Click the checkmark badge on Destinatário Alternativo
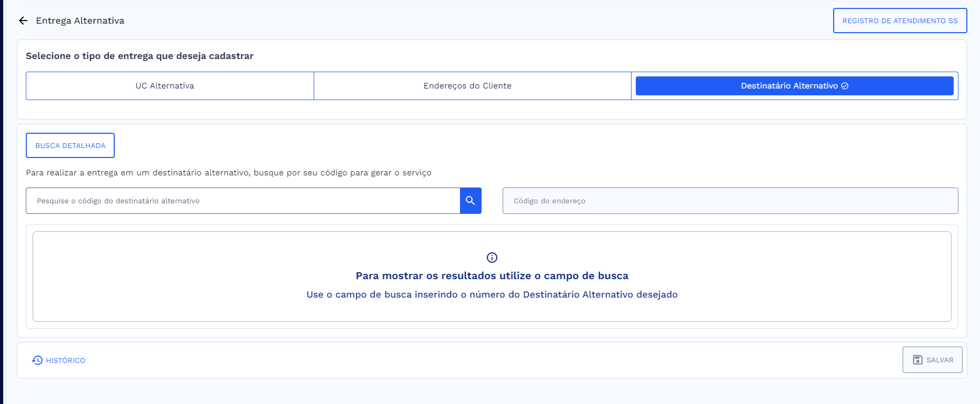Viewport: 980px width, 404px height. pyautogui.click(x=845, y=86)
